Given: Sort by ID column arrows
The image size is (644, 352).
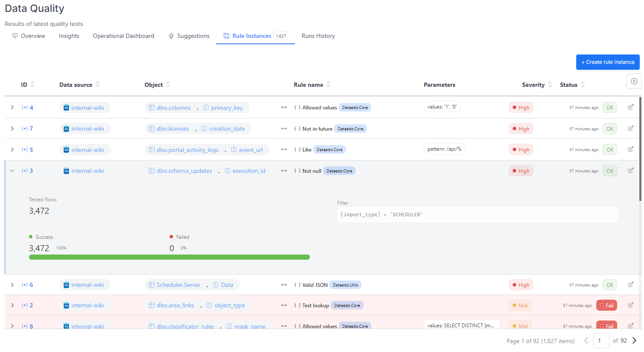Looking at the screenshot, I should click(x=32, y=85).
